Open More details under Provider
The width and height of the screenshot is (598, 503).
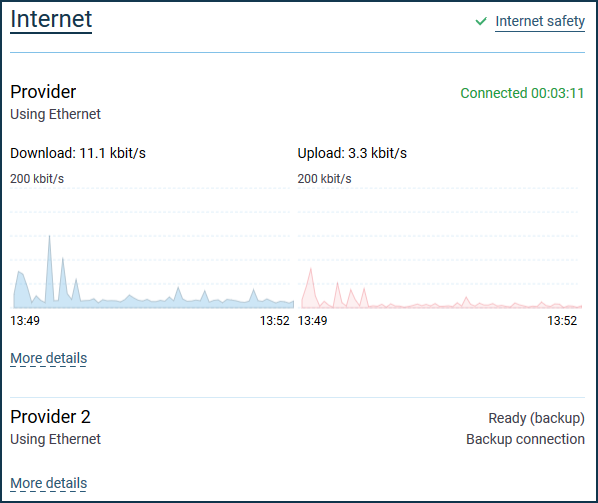(x=48, y=358)
